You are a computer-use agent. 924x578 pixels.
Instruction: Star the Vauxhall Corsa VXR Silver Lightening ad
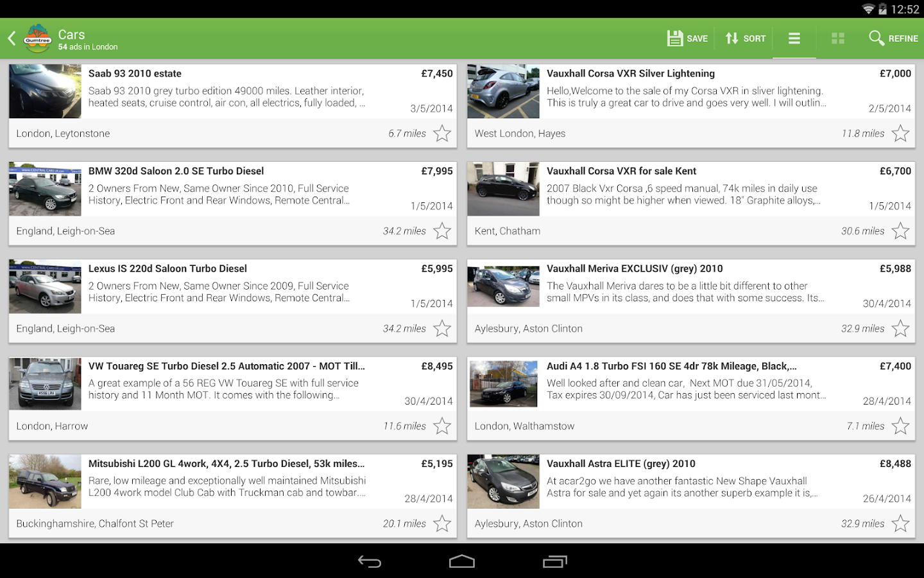[x=900, y=134]
